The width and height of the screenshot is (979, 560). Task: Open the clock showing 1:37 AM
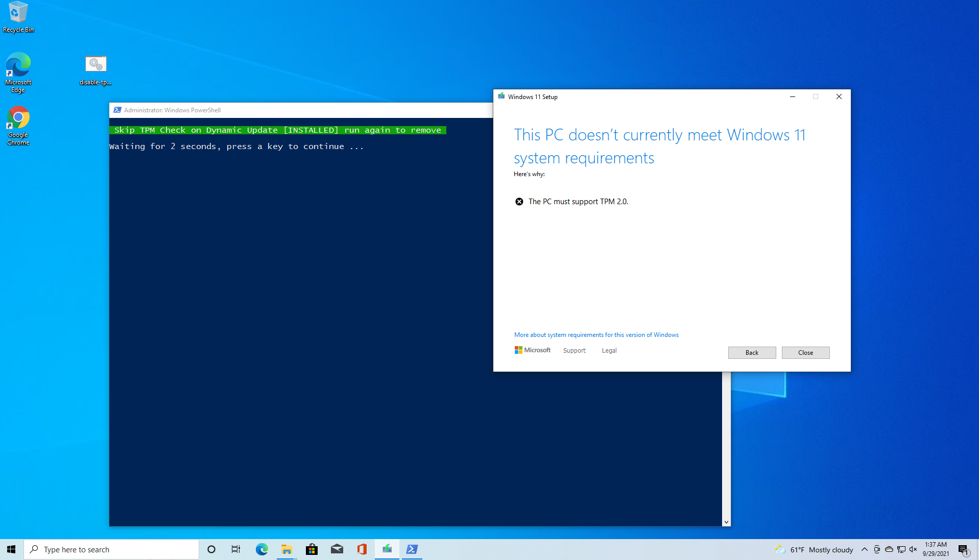(936, 545)
